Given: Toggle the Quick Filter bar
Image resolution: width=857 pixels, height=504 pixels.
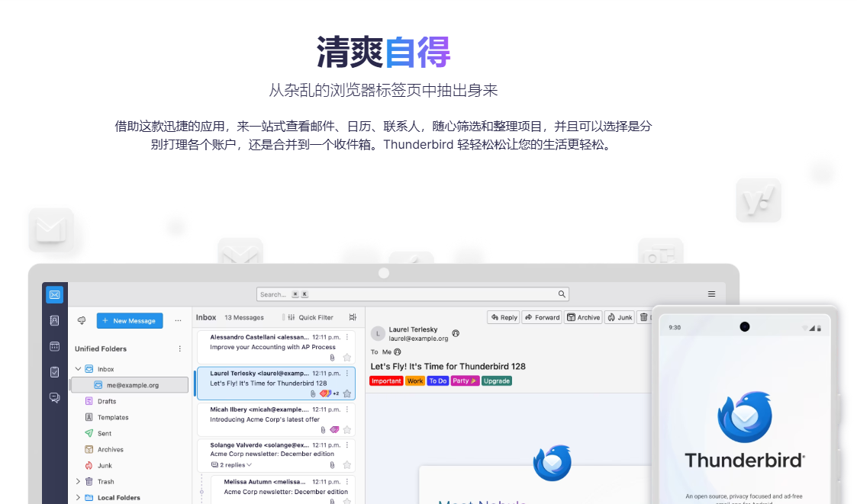Looking at the screenshot, I should point(310,317).
